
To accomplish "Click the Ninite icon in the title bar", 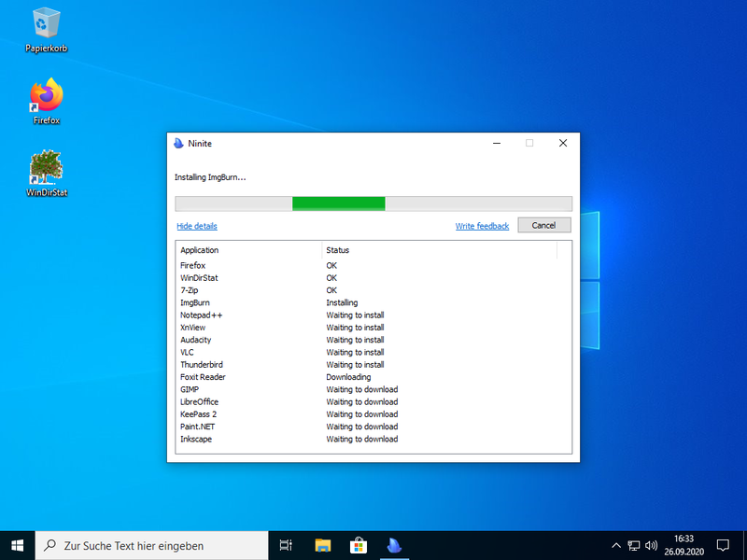I will pyautogui.click(x=178, y=143).
